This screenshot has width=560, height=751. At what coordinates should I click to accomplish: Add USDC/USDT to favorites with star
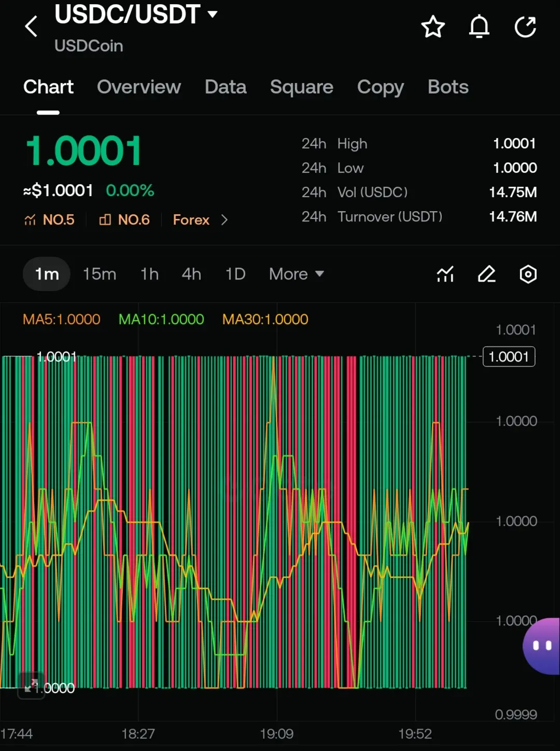[x=433, y=27]
